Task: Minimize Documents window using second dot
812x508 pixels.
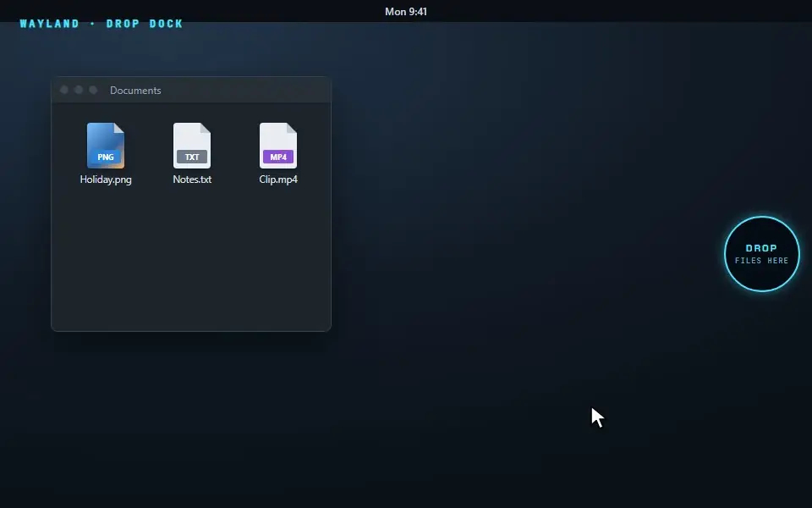Action: pyautogui.click(x=79, y=90)
